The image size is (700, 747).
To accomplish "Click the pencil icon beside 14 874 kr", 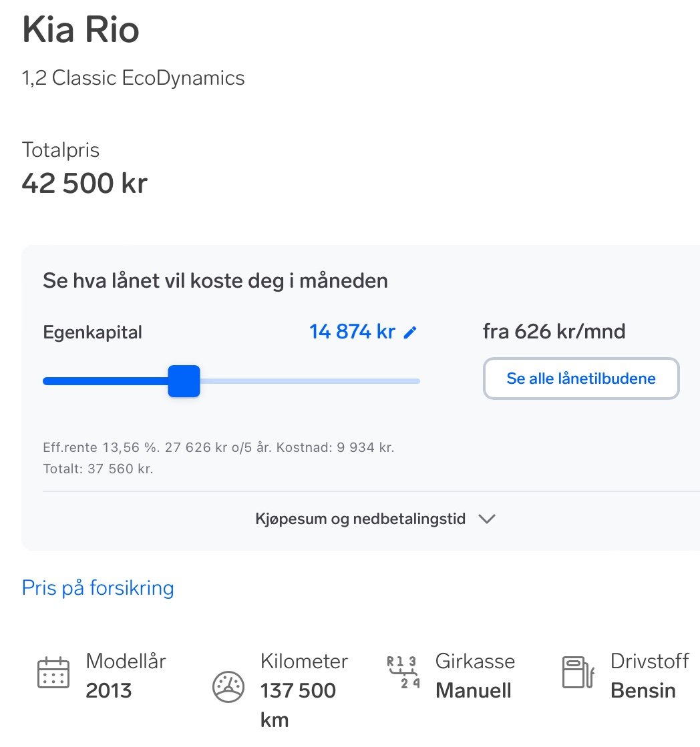I will 410,332.
